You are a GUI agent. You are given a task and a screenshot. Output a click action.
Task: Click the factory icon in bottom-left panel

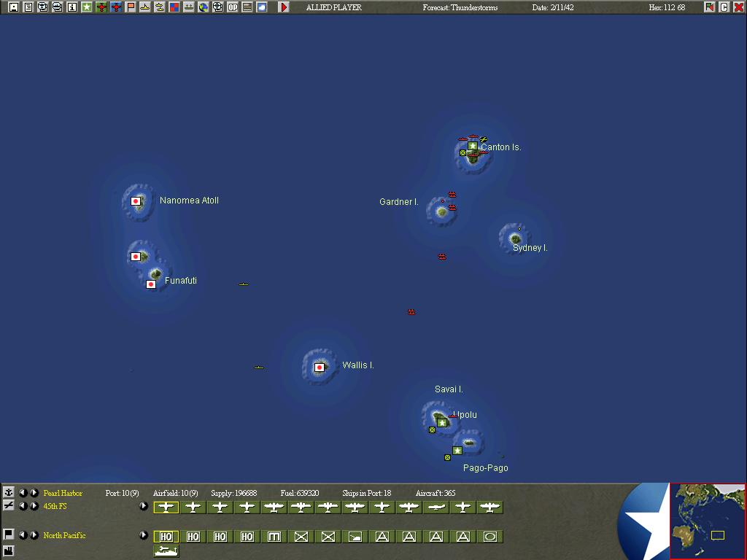pos(9,549)
